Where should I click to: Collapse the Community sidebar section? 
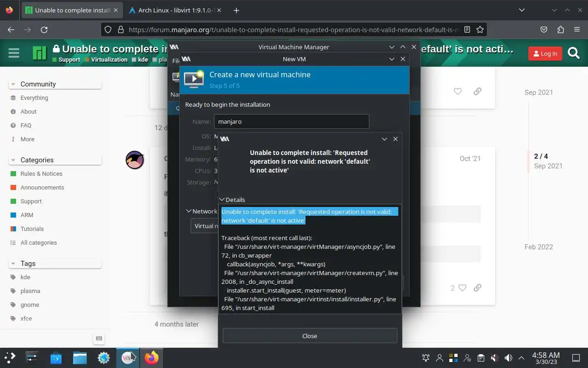(x=55, y=84)
